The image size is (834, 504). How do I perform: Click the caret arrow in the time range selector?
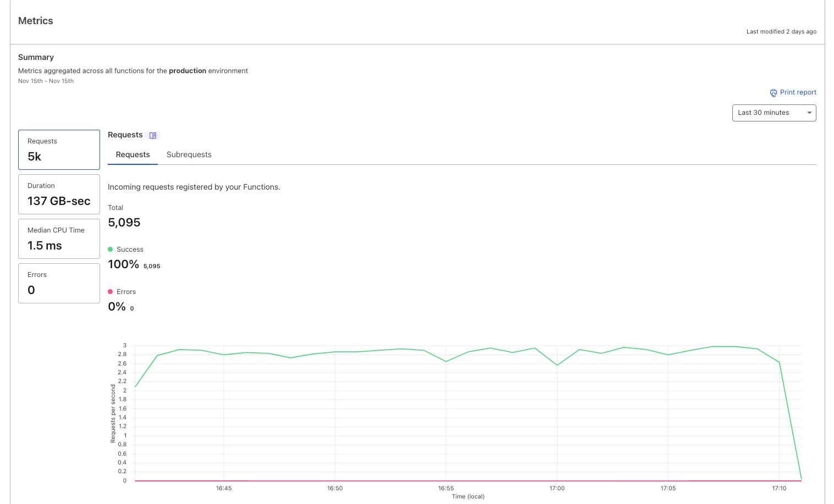(x=809, y=113)
